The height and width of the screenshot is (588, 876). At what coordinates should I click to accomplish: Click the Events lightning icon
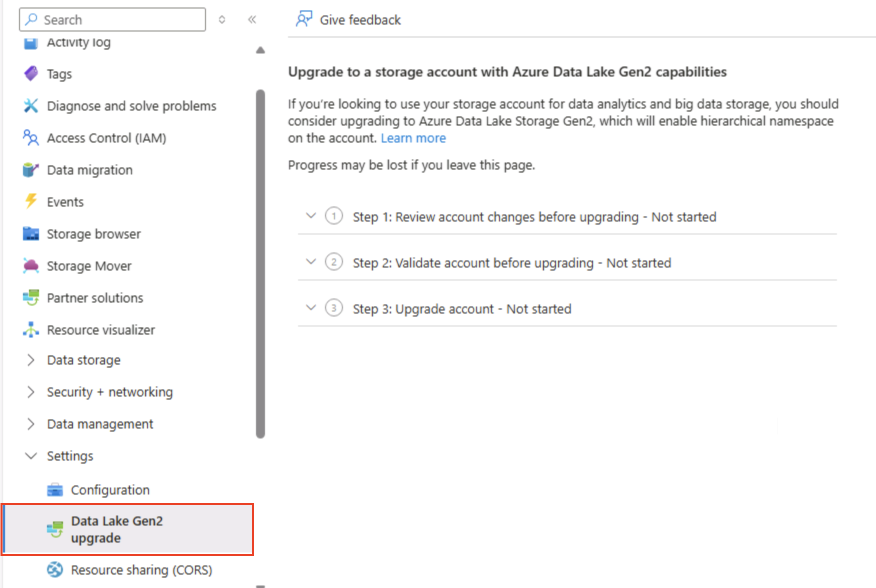pos(30,201)
